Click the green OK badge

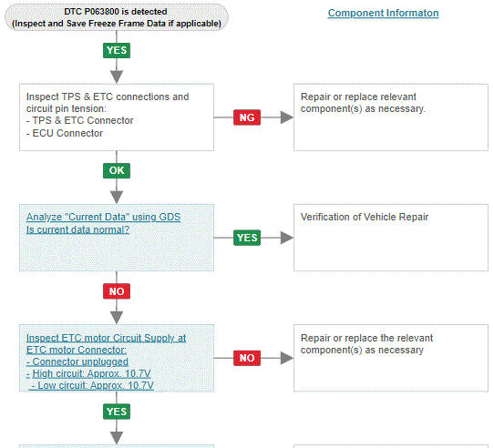pyautogui.click(x=117, y=170)
